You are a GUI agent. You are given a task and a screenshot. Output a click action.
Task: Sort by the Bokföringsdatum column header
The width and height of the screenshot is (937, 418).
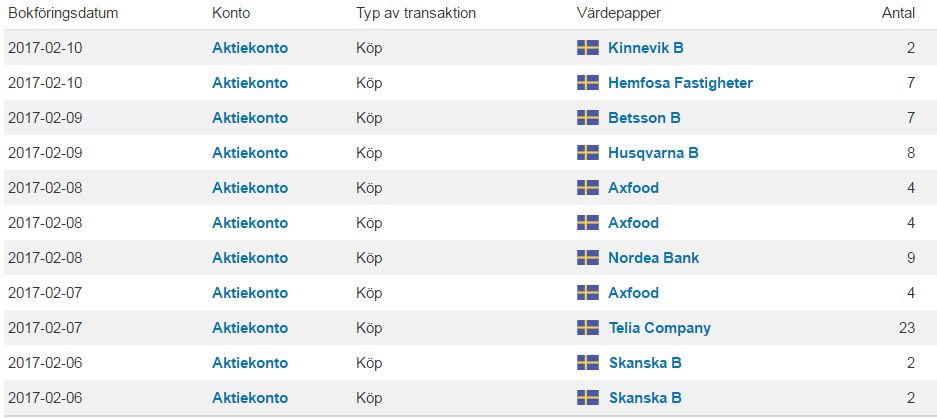tap(63, 13)
